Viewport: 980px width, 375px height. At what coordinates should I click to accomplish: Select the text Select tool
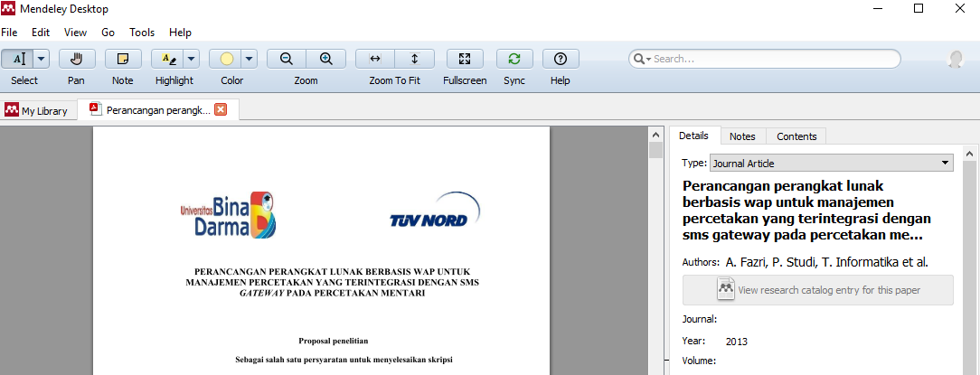coord(17,59)
